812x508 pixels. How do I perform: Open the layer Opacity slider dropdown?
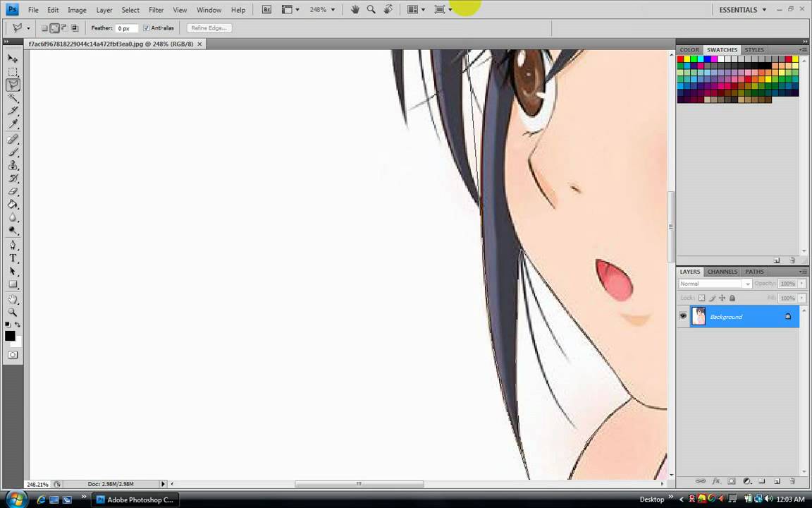tap(801, 284)
